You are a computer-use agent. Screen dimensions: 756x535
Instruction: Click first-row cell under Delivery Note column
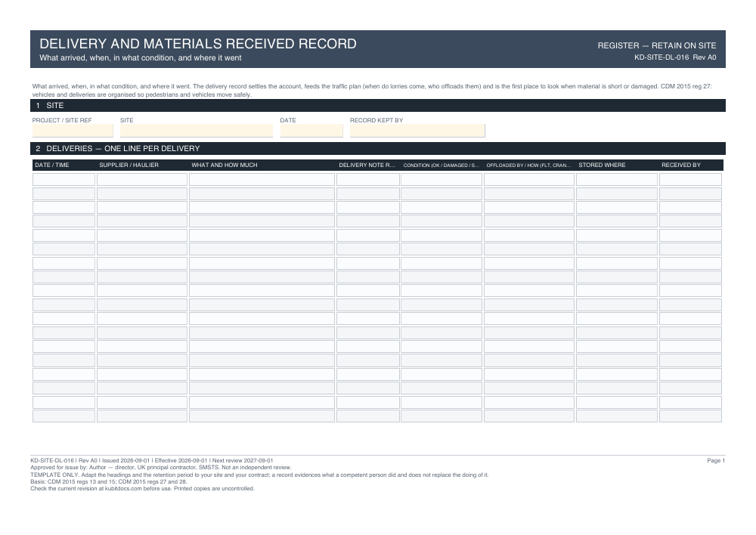(x=368, y=180)
